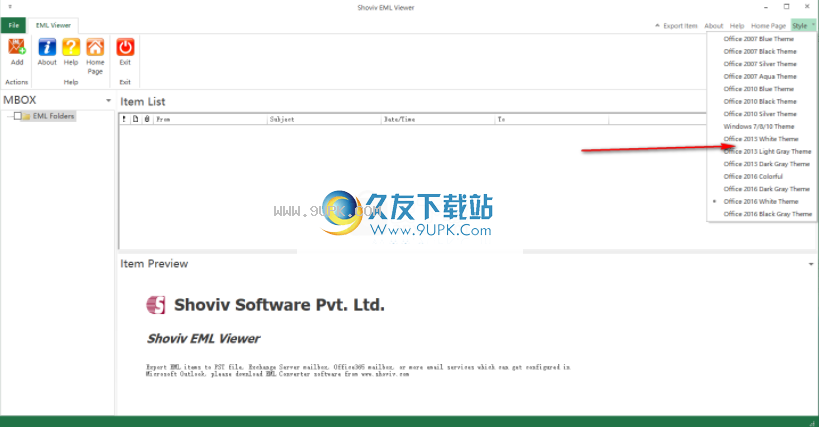The width and height of the screenshot is (820, 427).
Task: Select Office 2013 White Theme
Action: point(761,140)
